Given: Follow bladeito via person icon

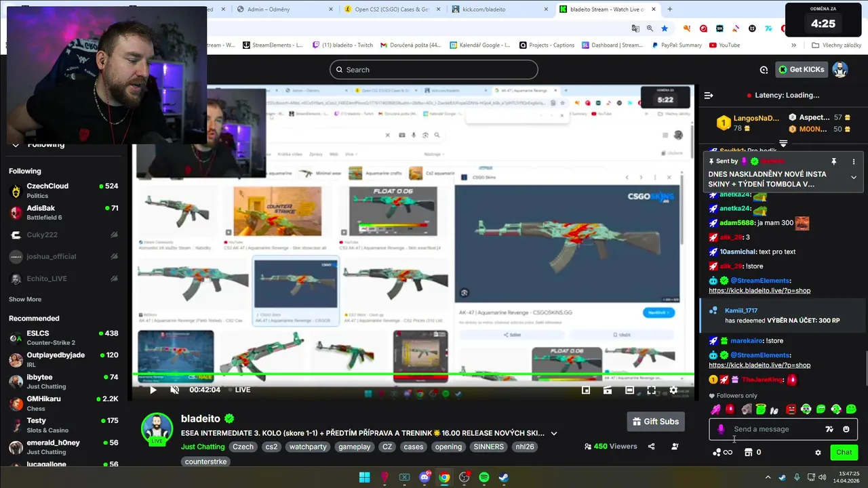Looking at the screenshot, I should click(x=675, y=447).
